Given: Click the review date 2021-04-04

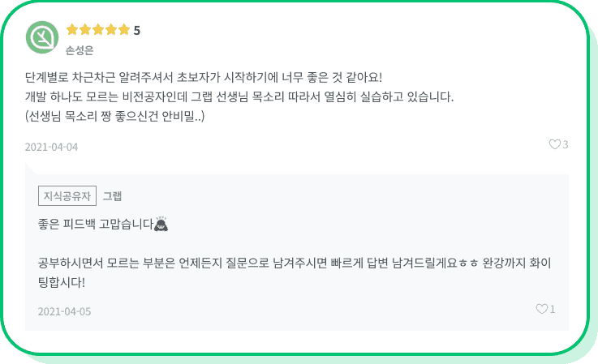Looking at the screenshot, I should click(51, 147).
